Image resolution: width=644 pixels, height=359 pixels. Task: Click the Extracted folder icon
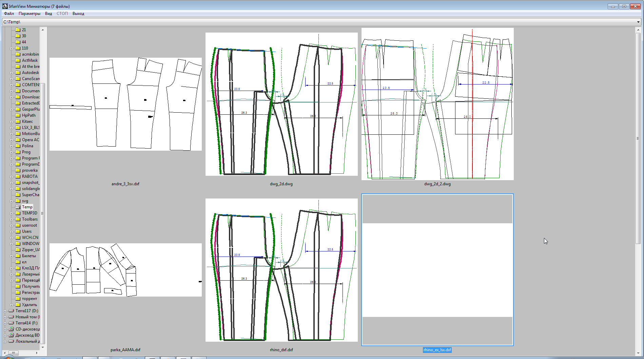[18, 103]
